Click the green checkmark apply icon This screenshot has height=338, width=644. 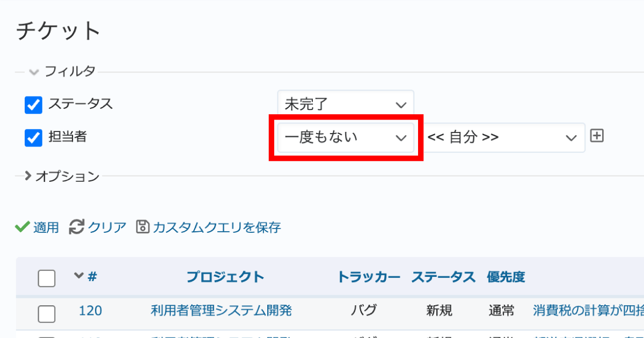point(22,227)
